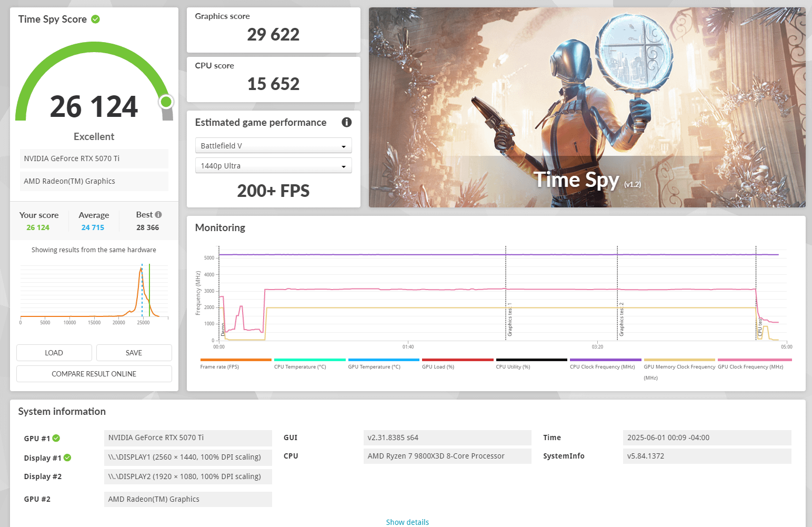This screenshot has width=812, height=527.
Task: Click the LOAD button
Action: pyautogui.click(x=54, y=353)
